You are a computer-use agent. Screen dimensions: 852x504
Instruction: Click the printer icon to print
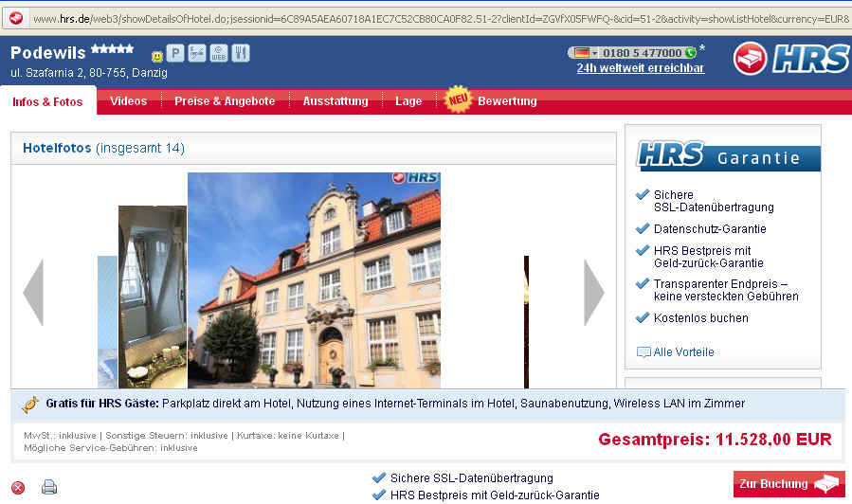click(49, 487)
